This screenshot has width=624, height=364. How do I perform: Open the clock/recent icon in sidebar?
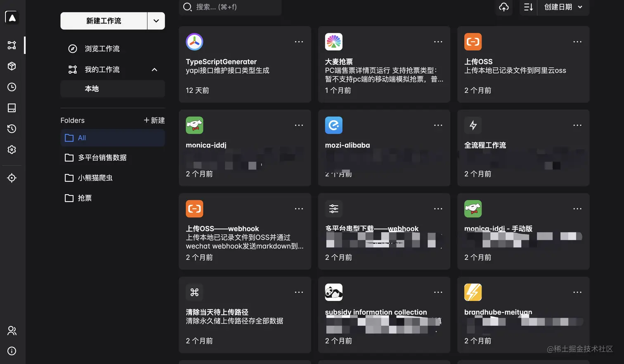(12, 87)
